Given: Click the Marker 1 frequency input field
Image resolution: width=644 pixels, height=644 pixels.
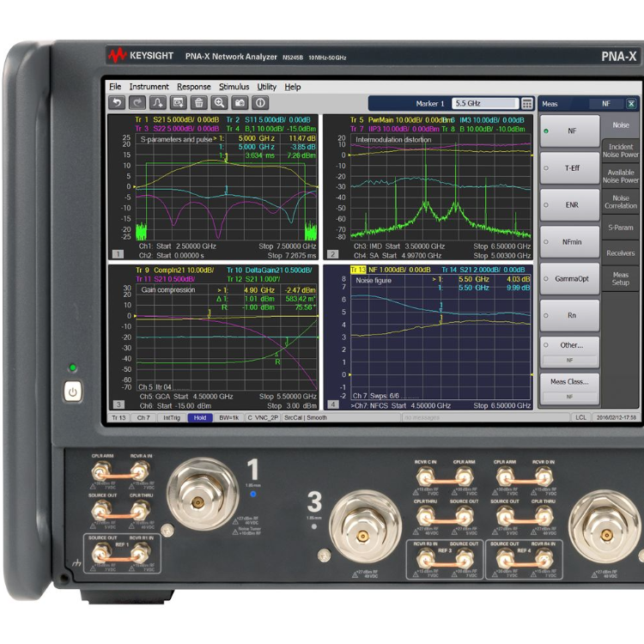Looking at the screenshot, I should pyautogui.click(x=485, y=104).
